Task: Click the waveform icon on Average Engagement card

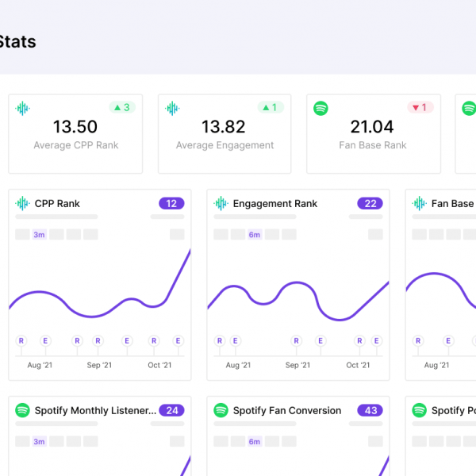Action: [172, 109]
